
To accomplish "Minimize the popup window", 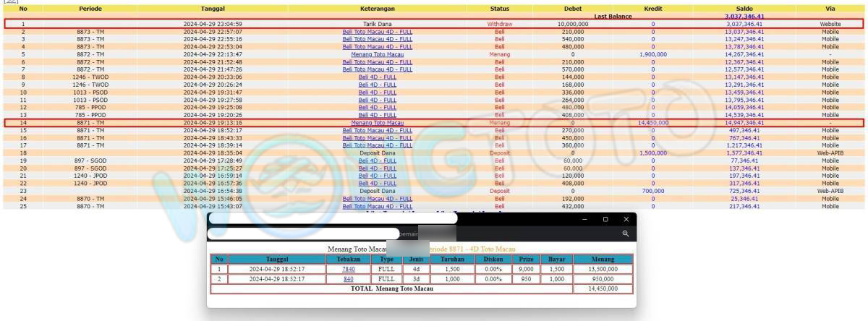I will tap(585, 219).
